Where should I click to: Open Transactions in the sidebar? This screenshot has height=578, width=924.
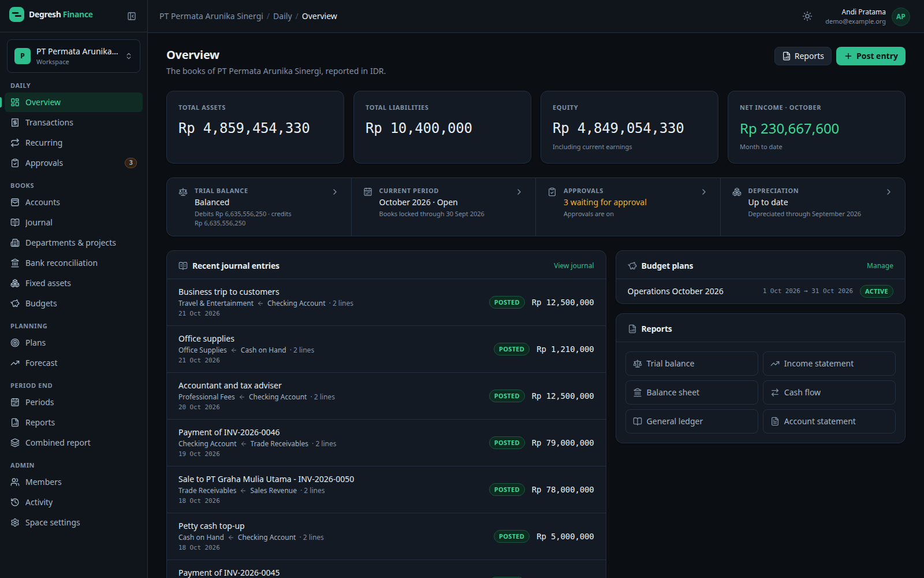73,123
